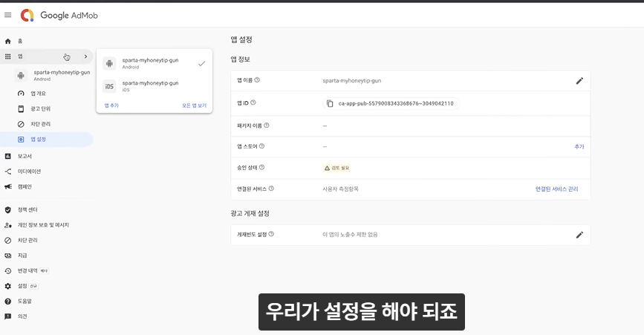Image resolution: width=644 pixels, height=335 pixels.
Task: Click the 사용자 측정항목 text
Action: pos(340,189)
